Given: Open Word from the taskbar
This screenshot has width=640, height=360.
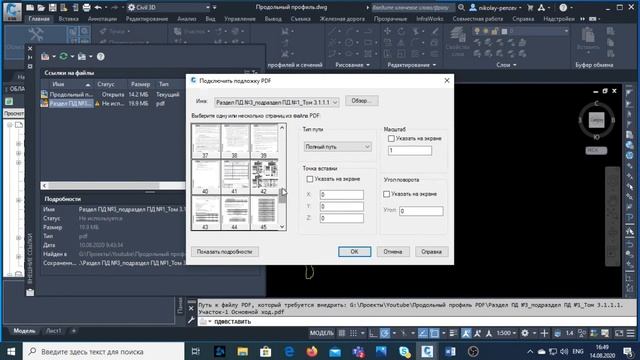Looking at the screenshot, I should (x=450, y=351).
